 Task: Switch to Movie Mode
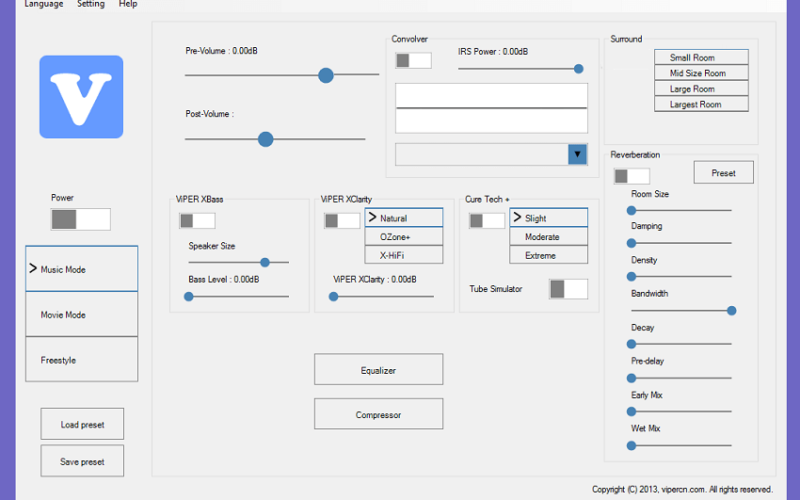coord(82,314)
